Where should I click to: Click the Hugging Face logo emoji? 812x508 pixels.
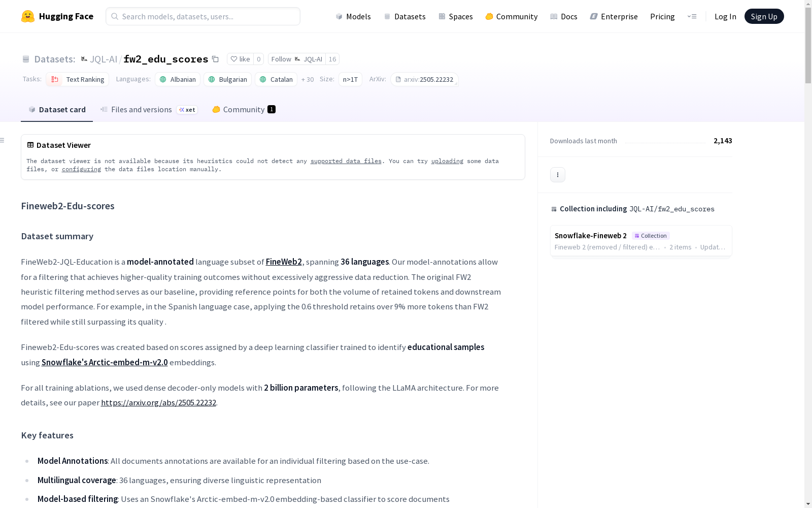click(28, 16)
